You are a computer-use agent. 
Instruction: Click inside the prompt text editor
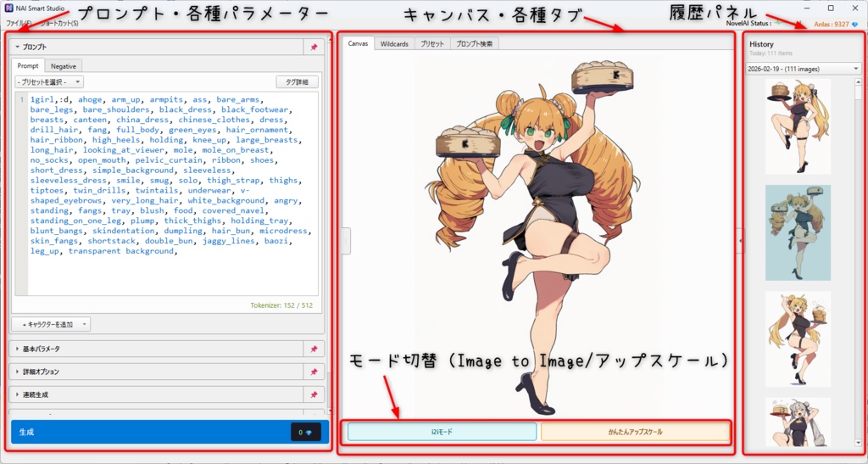pyautogui.click(x=173, y=193)
